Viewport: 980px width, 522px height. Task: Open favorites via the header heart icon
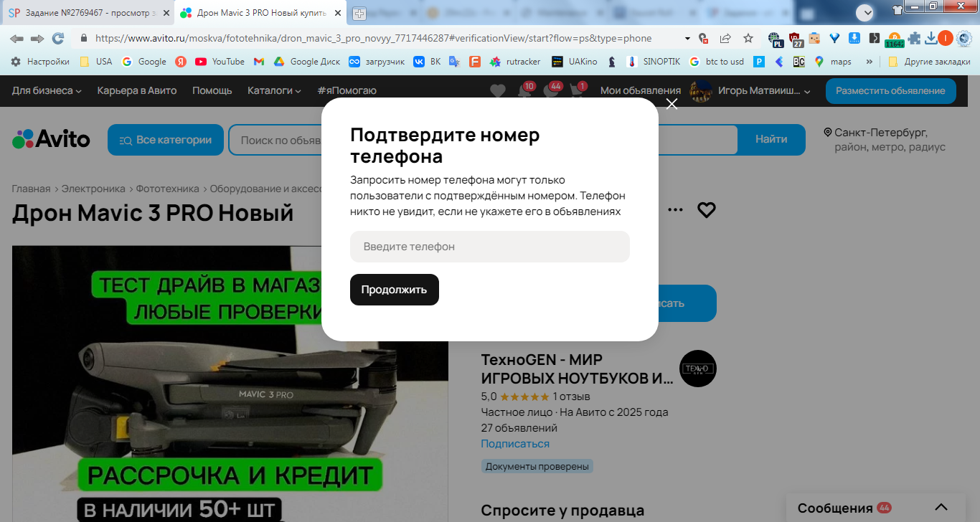click(497, 91)
